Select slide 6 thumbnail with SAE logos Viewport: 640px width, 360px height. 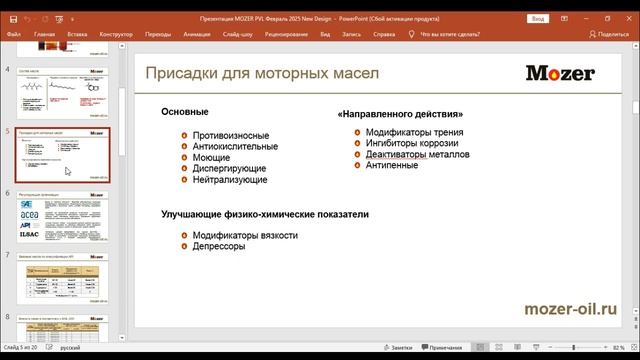point(63,217)
